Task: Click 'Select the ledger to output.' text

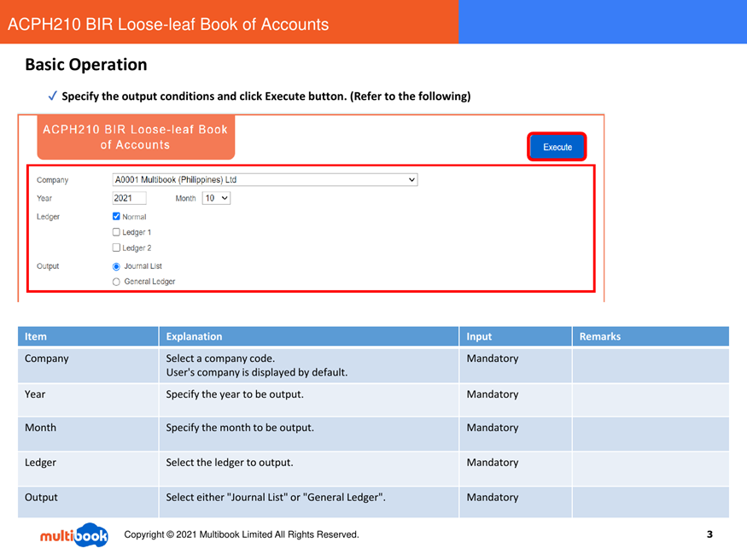Action: 229,463
